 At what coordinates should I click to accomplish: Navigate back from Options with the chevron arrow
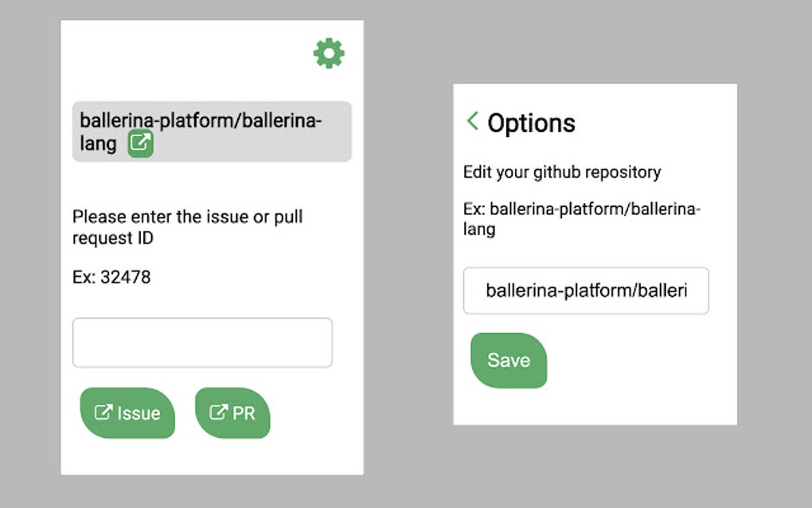[x=471, y=122]
